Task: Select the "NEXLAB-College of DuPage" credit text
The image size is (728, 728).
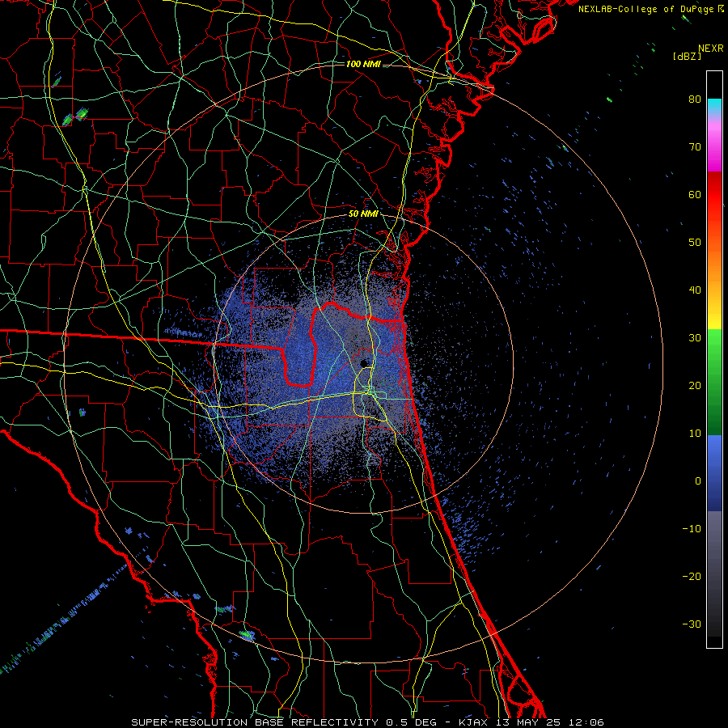Action: pyautogui.click(x=645, y=9)
